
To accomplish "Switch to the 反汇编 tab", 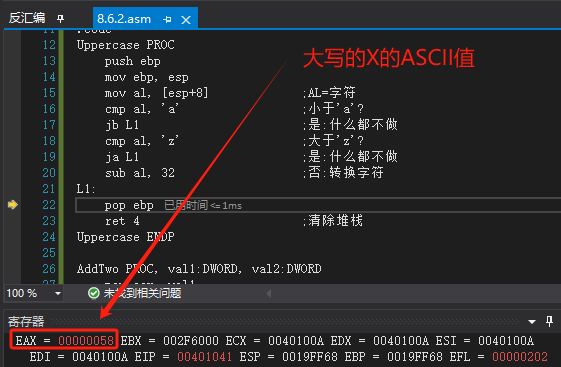I will tap(27, 18).
